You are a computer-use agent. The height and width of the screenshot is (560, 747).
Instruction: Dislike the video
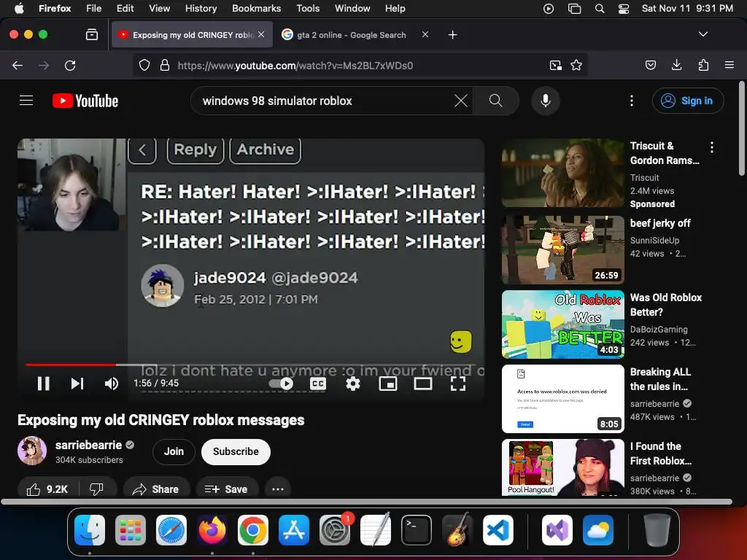pyautogui.click(x=97, y=489)
